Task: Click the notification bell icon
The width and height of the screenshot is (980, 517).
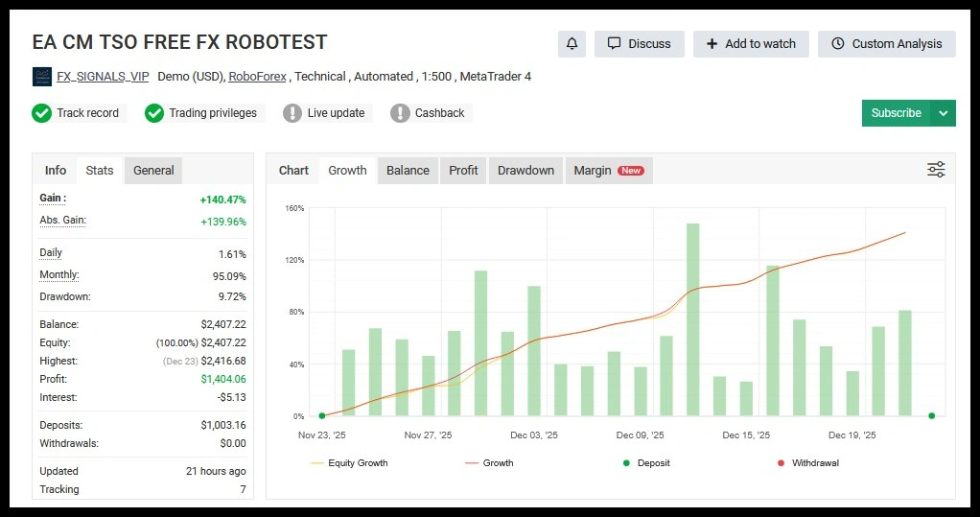Action: 572,44
